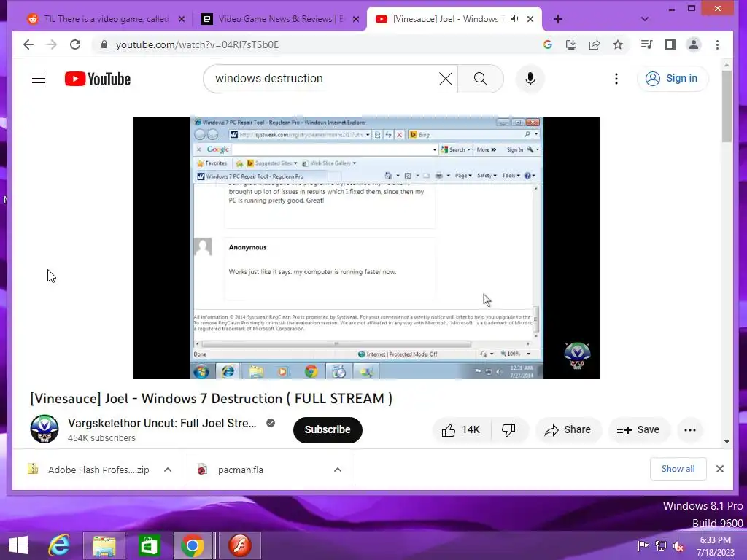Screen dimensions: 747x560
Task: Dislike the video with thumbs down
Action: point(508,430)
